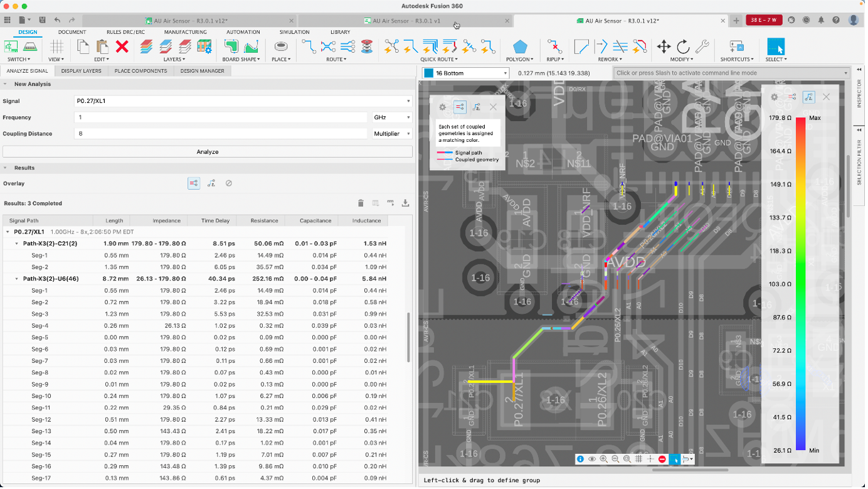Click the Frequency input field

220,117
